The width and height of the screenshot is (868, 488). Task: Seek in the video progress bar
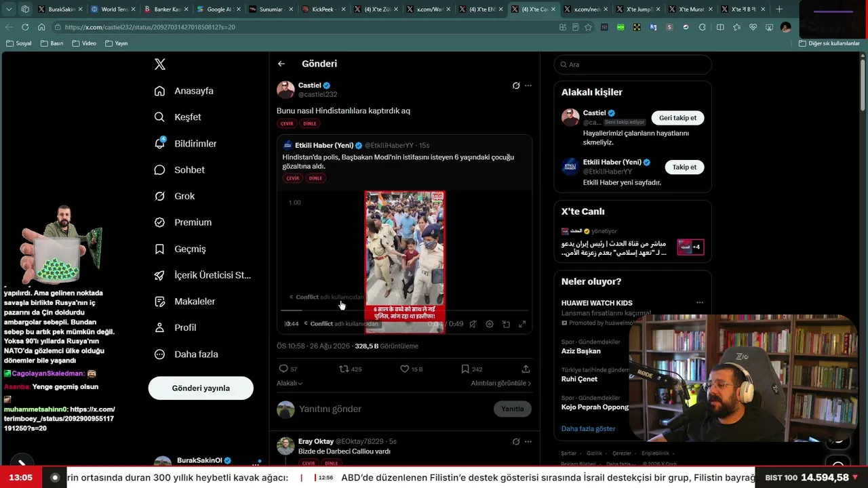point(404,310)
